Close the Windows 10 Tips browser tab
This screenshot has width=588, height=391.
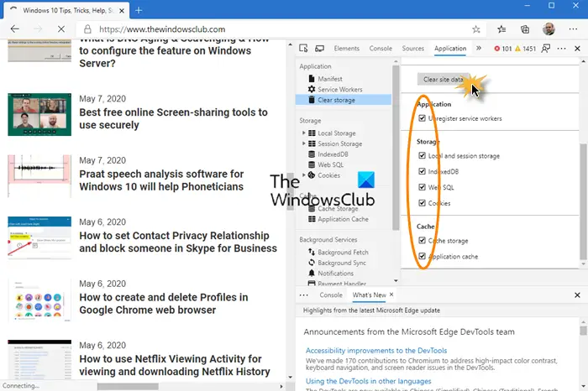122,11
